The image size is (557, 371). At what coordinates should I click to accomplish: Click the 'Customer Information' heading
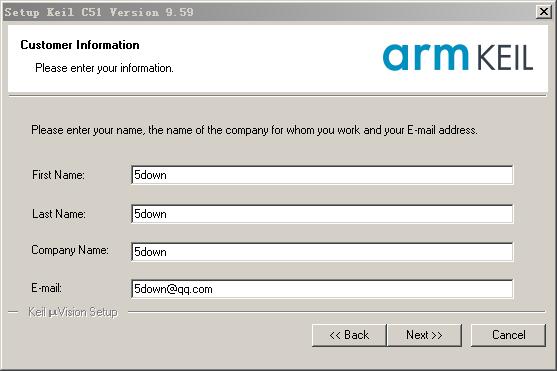click(80, 45)
